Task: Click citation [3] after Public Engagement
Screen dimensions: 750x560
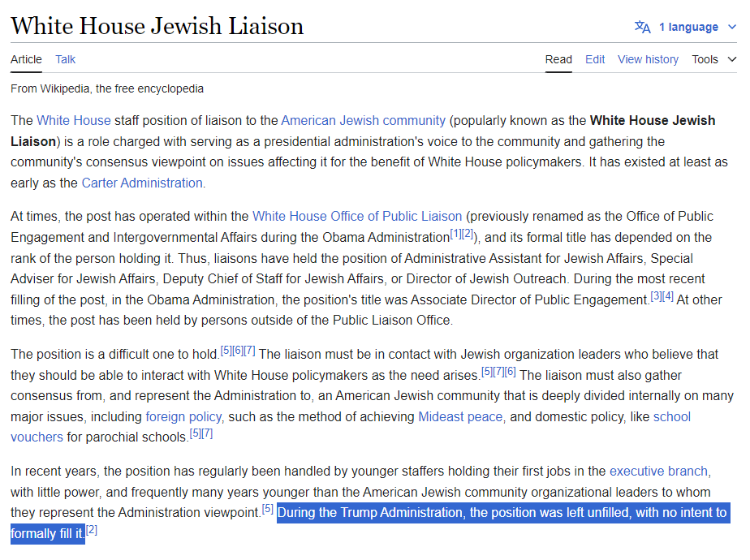Action: [656, 295]
